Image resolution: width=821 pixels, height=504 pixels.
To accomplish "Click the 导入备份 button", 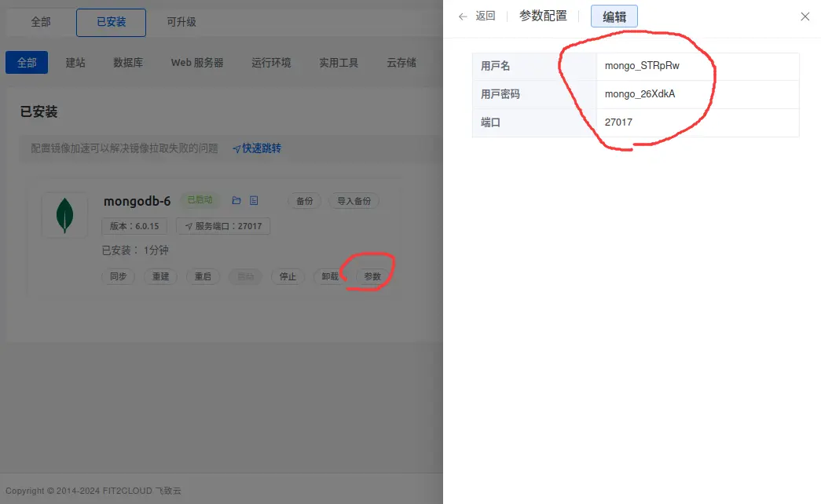I will click(354, 201).
